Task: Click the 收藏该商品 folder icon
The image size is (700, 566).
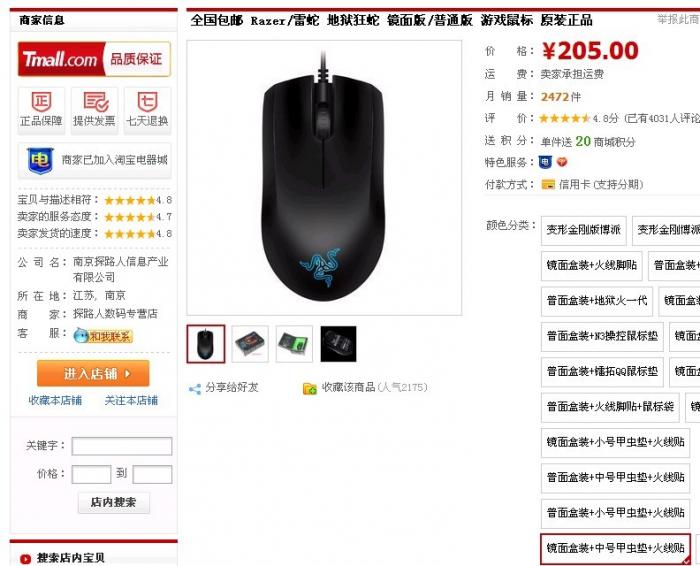Action: tap(309, 388)
